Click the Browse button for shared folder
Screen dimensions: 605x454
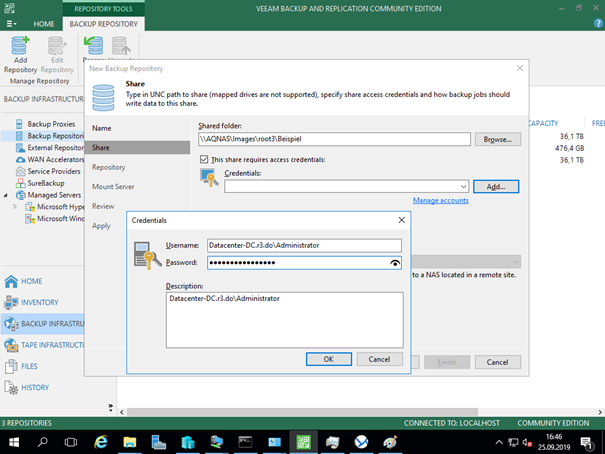point(497,140)
